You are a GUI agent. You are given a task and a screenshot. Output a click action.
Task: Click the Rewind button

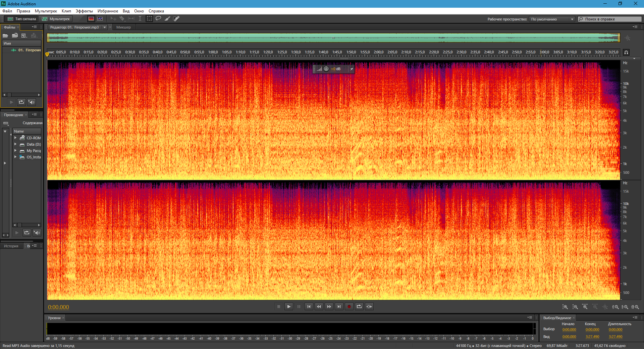click(x=319, y=306)
